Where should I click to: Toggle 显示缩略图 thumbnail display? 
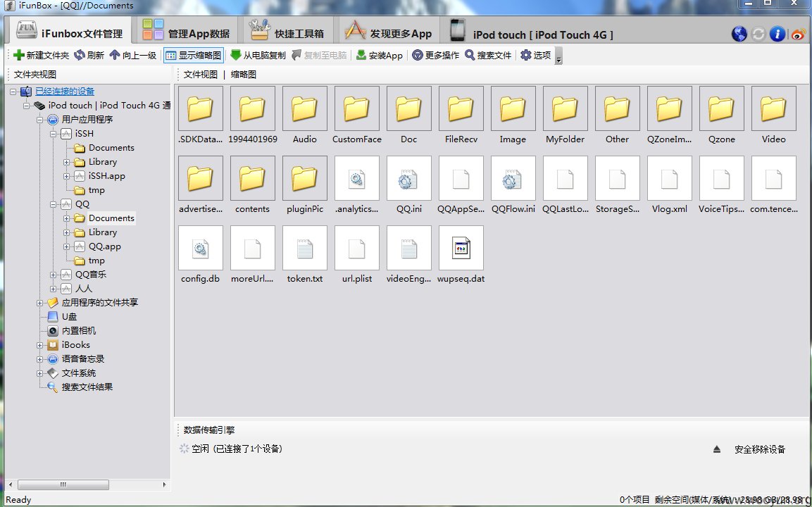click(x=194, y=55)
